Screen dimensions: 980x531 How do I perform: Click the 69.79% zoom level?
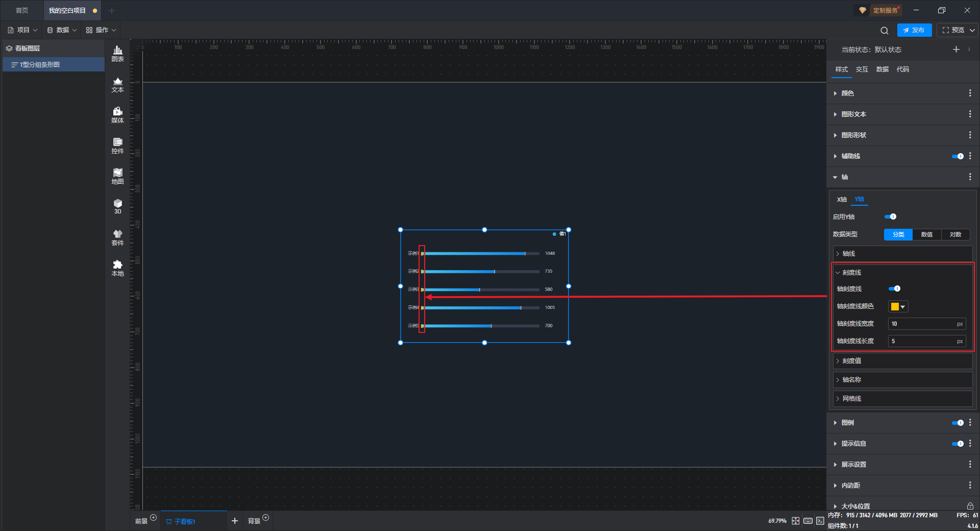[777, 521]
